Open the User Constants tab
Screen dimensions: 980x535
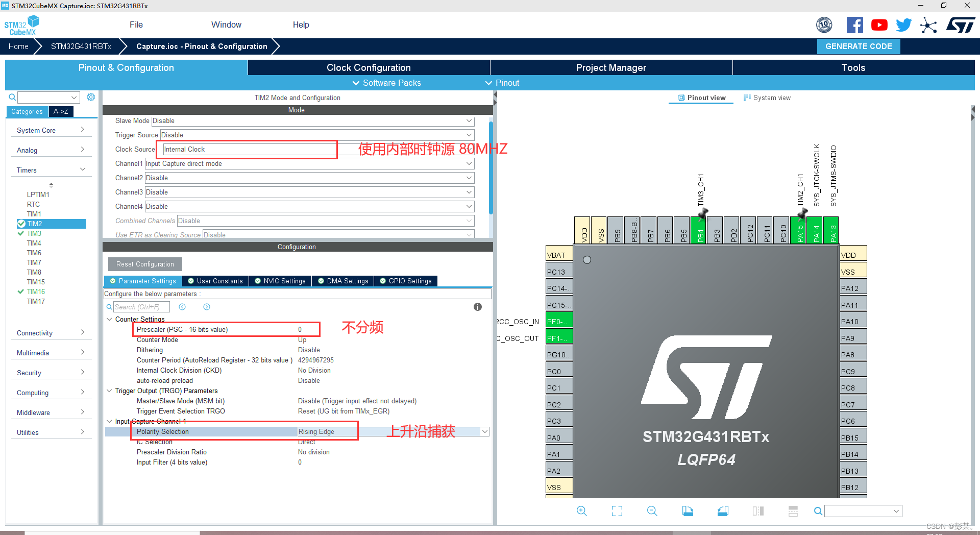click(215, 281)
